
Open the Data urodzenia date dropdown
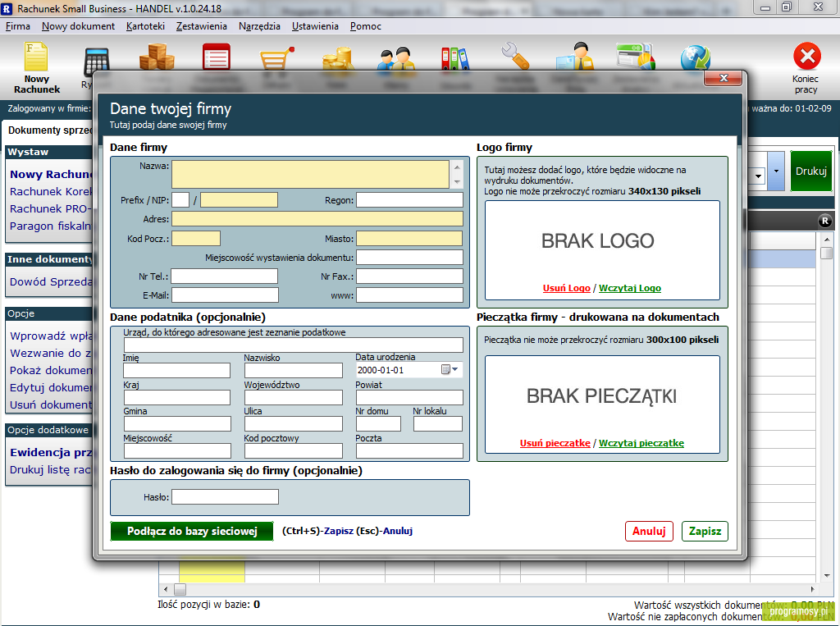pyautogui.click(x=454, y=369)
